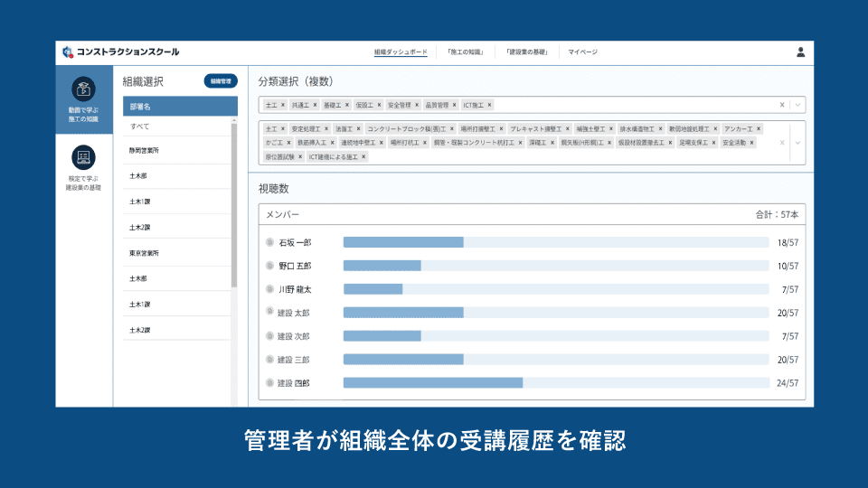Remove the 深礎工 tag
Image resolution: width=868 pixels, height=488 pixels.
click(552, 143)
